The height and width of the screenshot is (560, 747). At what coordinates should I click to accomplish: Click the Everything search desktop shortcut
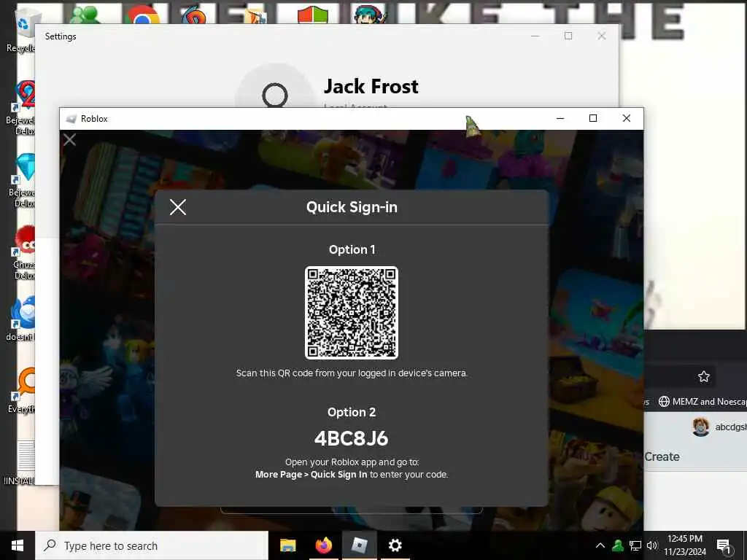pyautogui.click(x=22, y=391)
